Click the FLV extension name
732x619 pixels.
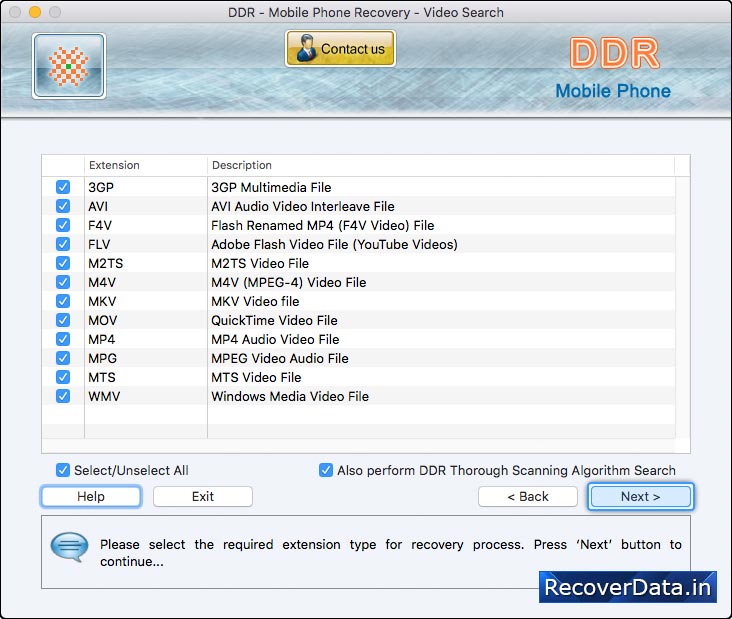99,244
